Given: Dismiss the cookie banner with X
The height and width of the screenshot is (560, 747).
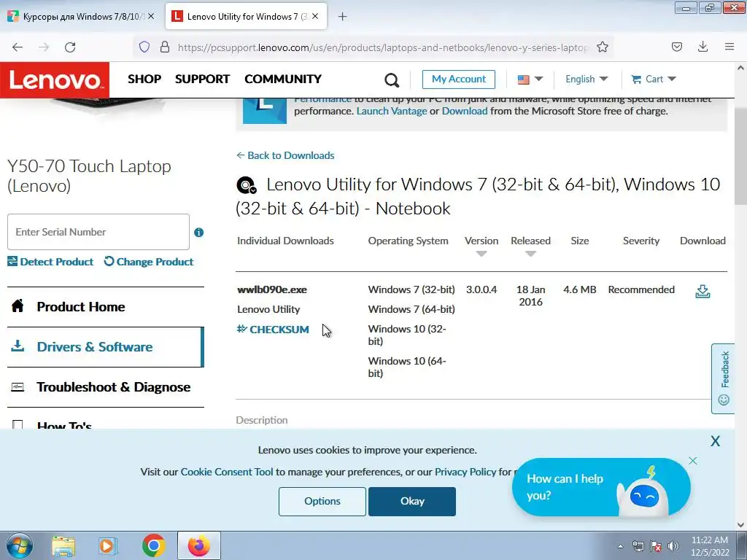Looking at the screenshot, I should tap(715, 441).
